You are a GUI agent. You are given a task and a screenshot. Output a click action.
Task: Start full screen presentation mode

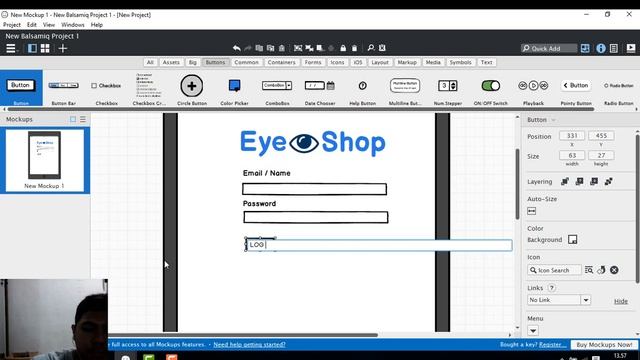point(631,48)
